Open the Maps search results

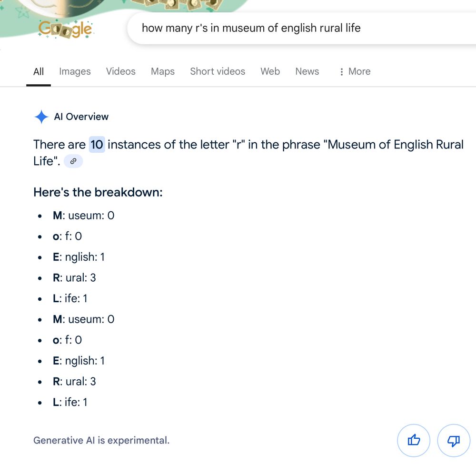point(162,71)
